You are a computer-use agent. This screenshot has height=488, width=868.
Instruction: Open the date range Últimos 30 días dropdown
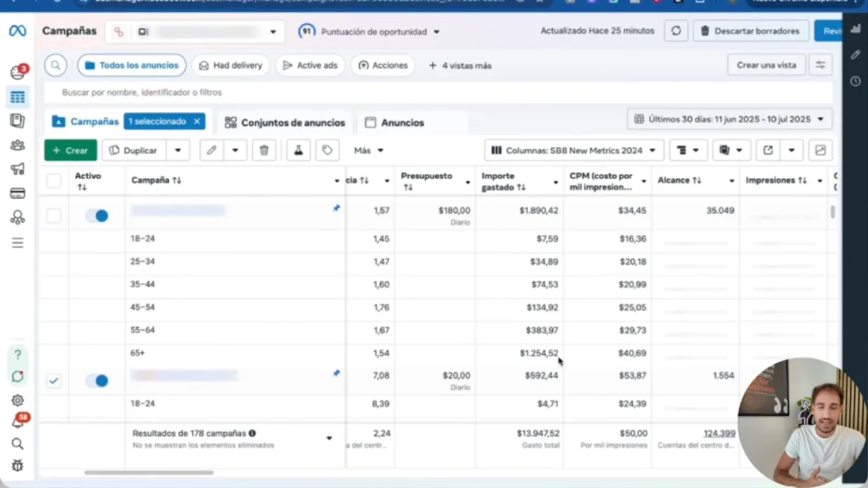(x=729, y=119)
